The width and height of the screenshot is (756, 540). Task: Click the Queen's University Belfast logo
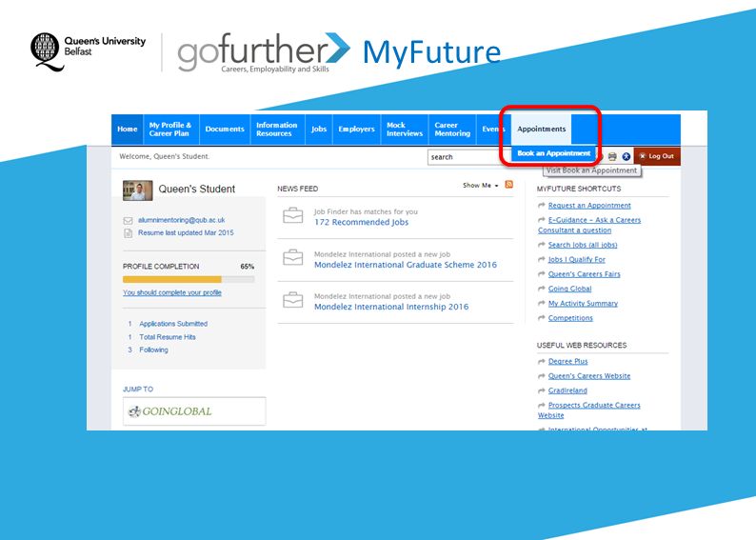coord(89,51)
